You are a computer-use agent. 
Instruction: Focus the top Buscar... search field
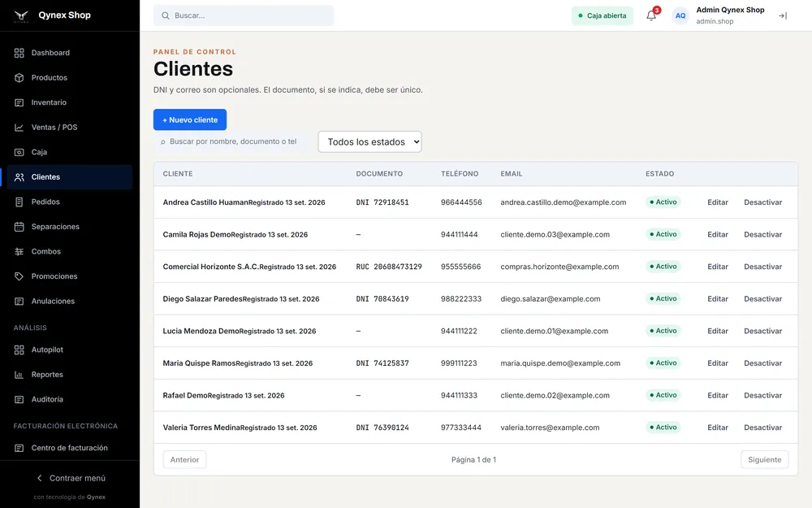[244, 15]
